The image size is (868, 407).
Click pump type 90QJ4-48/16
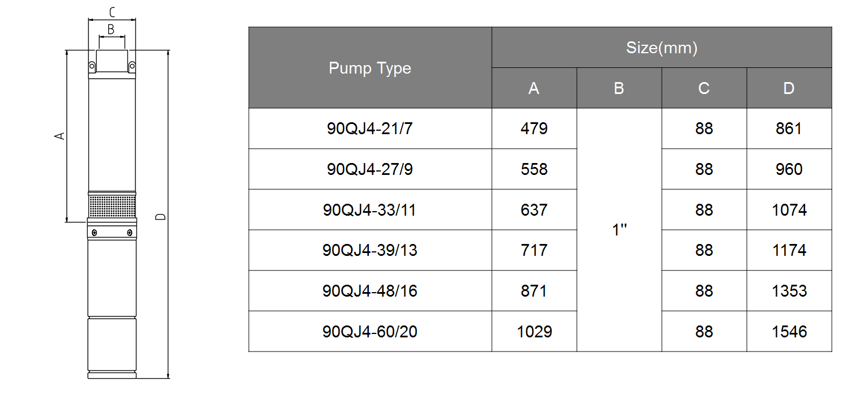coord(370,291)
